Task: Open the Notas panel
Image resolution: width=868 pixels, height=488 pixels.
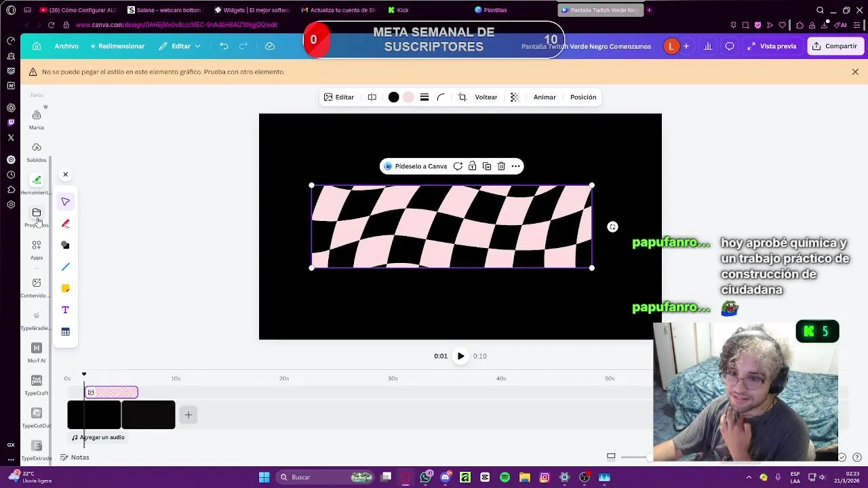Action: [75, 457]
